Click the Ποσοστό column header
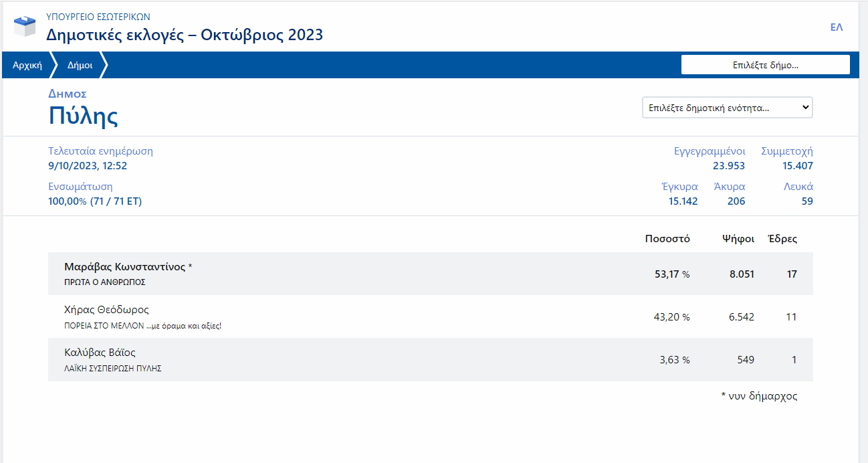 (667, 239)
